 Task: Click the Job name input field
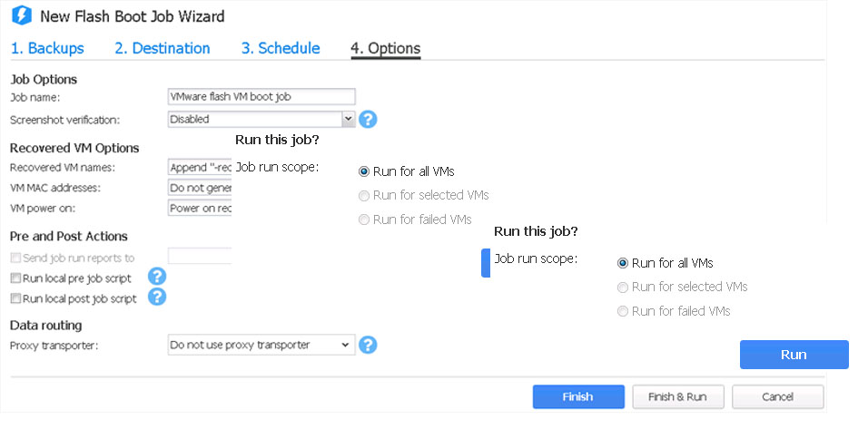pyautogui.click(x=261, y=97)
